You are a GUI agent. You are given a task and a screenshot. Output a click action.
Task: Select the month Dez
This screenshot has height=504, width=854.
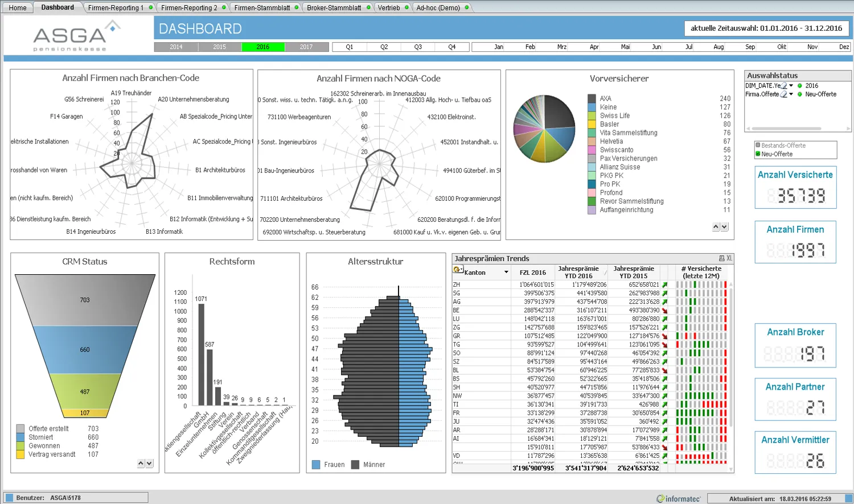point(844,47)
